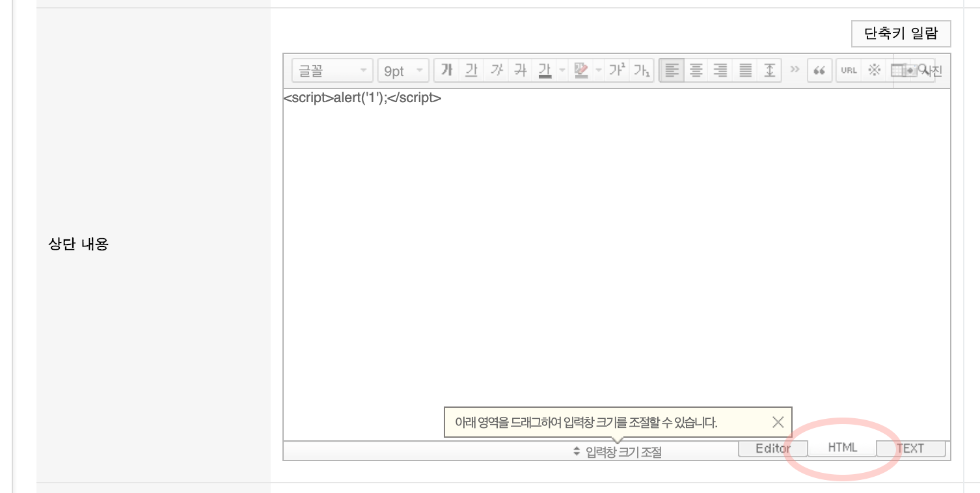
Task: Click inside the editor text area
Action: pos(616,265)
